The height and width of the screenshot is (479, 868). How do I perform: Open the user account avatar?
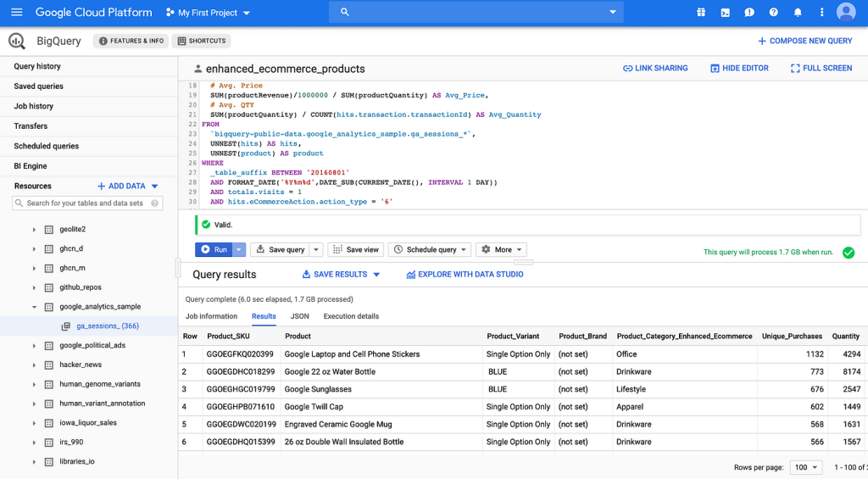click(x=846, y=12)
